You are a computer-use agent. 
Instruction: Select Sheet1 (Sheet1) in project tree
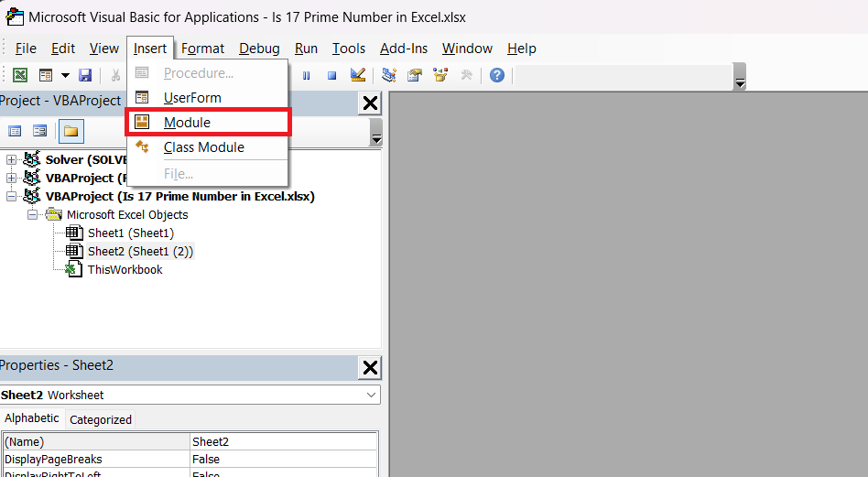coord(131,233)
